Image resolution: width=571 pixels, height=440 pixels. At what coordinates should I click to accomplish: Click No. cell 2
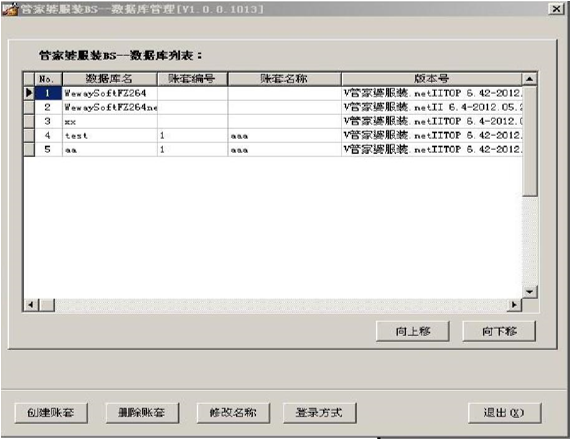(x=48, y=107)
